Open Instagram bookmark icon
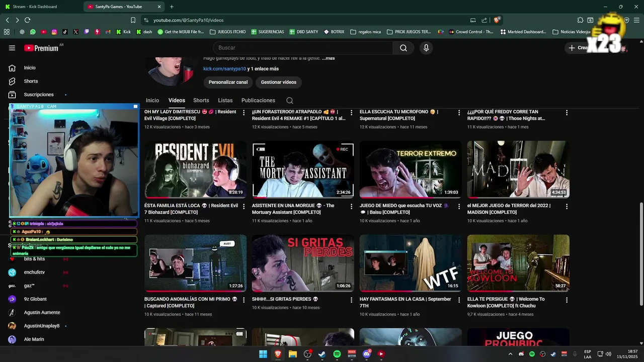 54,32
